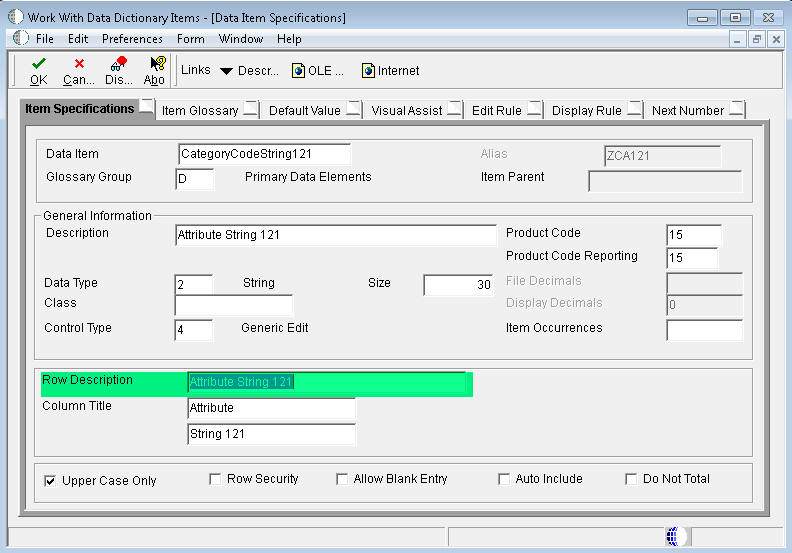
Task: Click the Class input field
Action: [234, 305]
